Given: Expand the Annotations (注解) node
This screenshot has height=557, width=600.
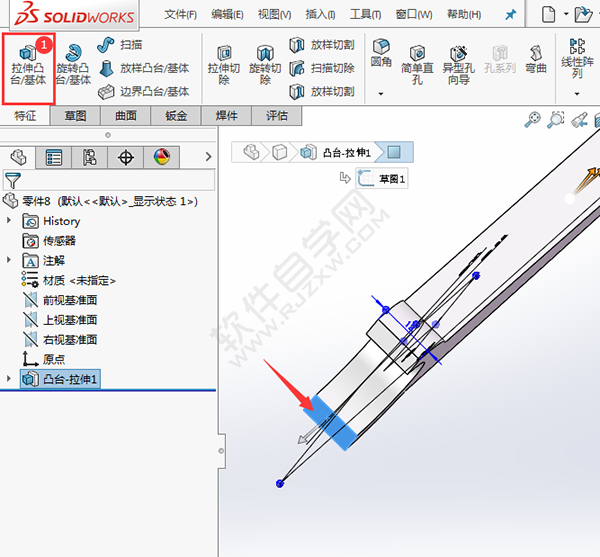Looking at the screenshot, I should coord(9,260).
